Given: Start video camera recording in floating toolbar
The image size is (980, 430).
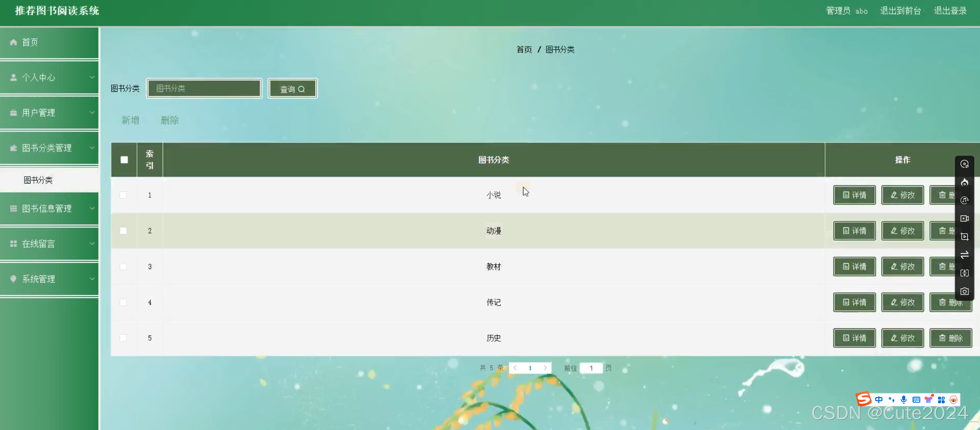Looking at the screenshot, I should point(964,218).
